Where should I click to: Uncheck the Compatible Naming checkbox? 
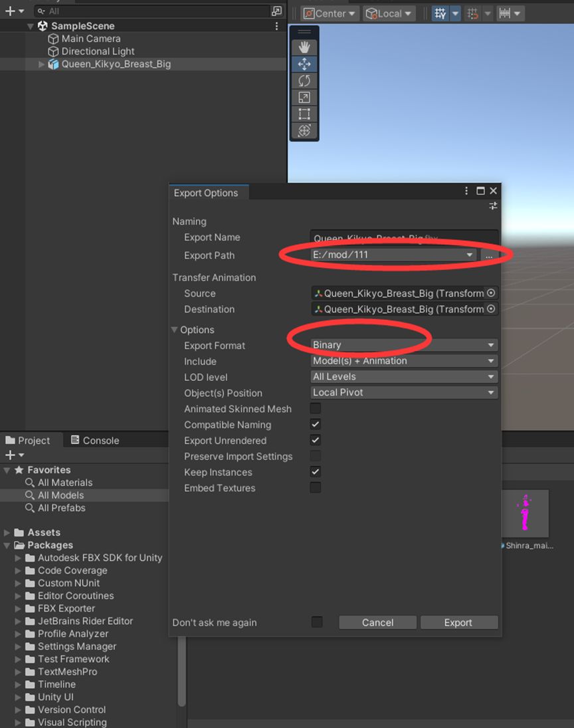tap(316, 424)
